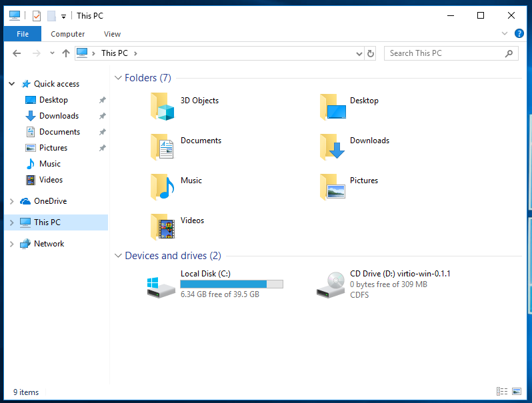Collapse the Folders (7) group
Image resolution: width=532 pixels, height=403 pixels.
click(x=118, y=78)
